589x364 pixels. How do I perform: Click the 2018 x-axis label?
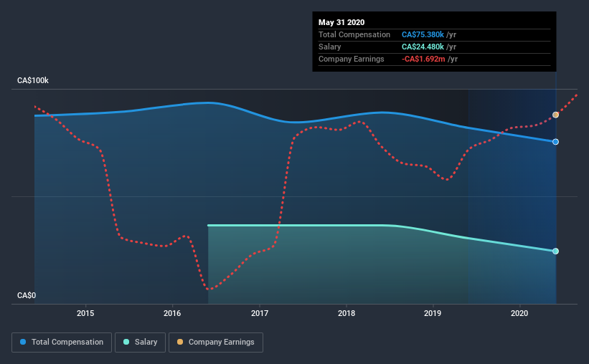pos(347,313)
